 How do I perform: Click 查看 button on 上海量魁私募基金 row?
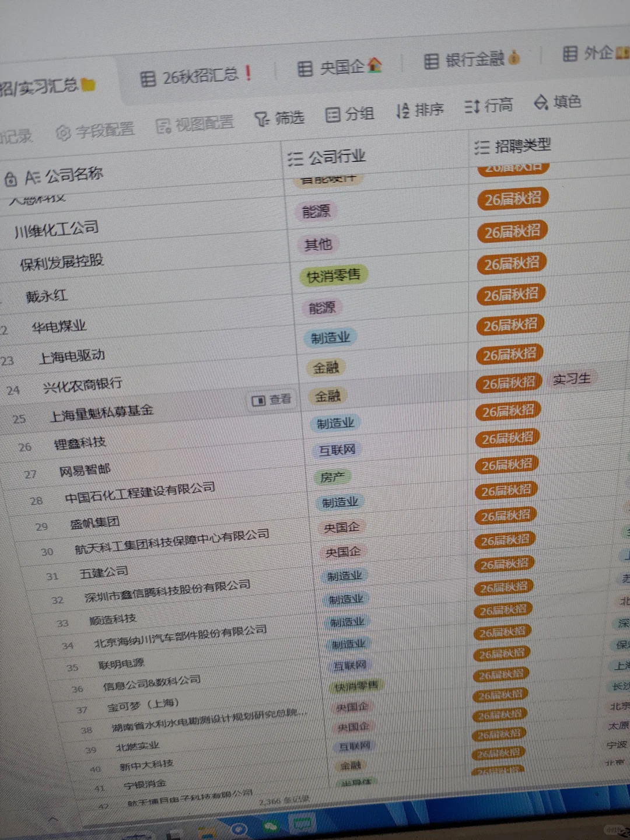point(271,400)
